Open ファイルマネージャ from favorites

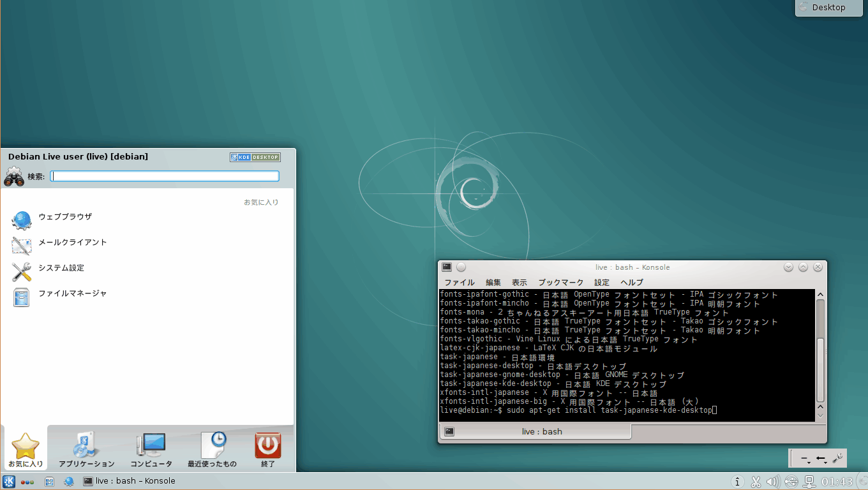(x=147, y=296)
